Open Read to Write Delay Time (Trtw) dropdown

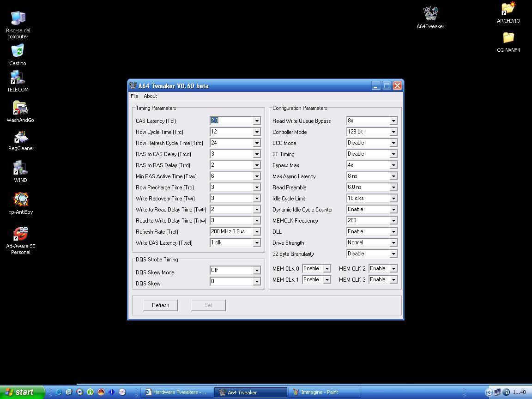click(x=257, y=221)
